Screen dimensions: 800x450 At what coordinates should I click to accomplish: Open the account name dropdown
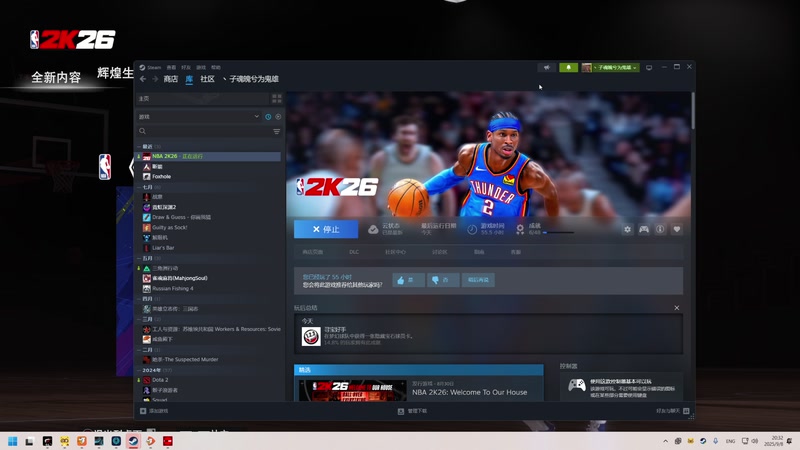(x=610, y=67)
